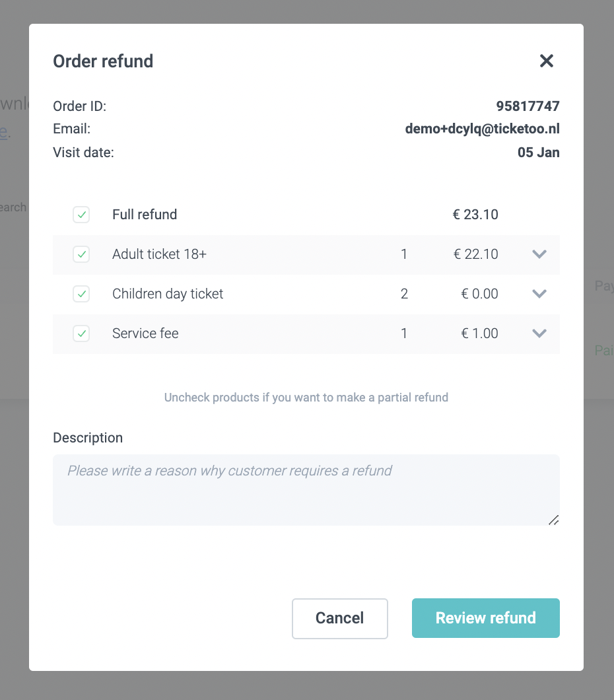Toggle the Service fee checkbox
614x700 pixels.
[81, 333]
